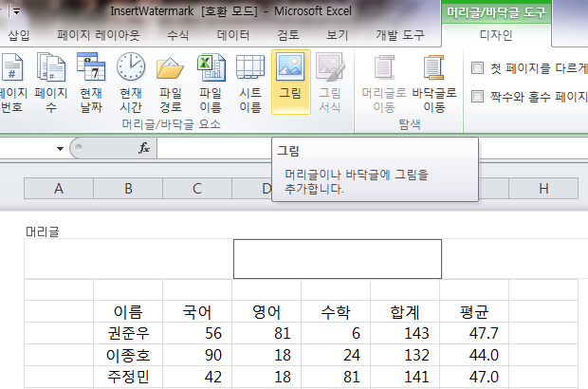Image resolution: width=588 pixels, height=389 pixels.
Task: Click 권준우's 수학 score 6
Action: [x=336, y=333]
